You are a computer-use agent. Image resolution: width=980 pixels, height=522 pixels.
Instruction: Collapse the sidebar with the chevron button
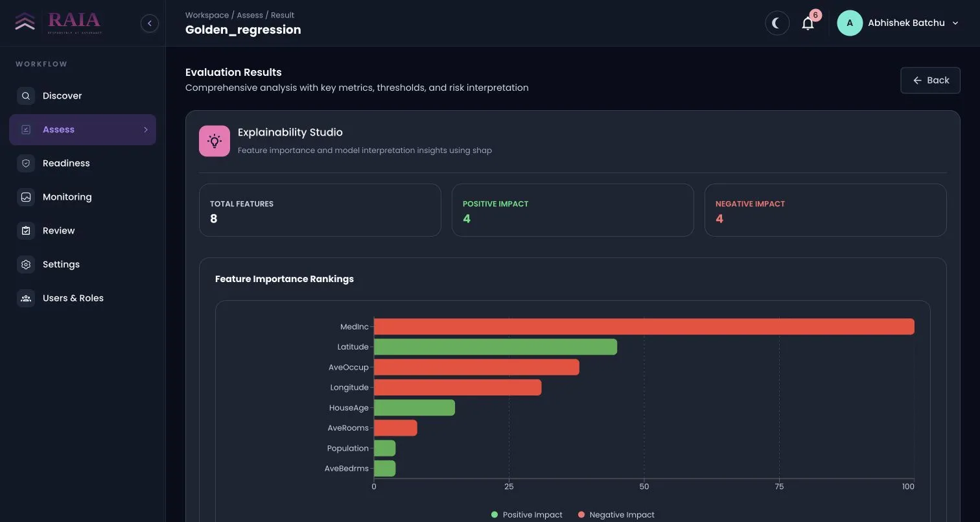coord(150,23)
